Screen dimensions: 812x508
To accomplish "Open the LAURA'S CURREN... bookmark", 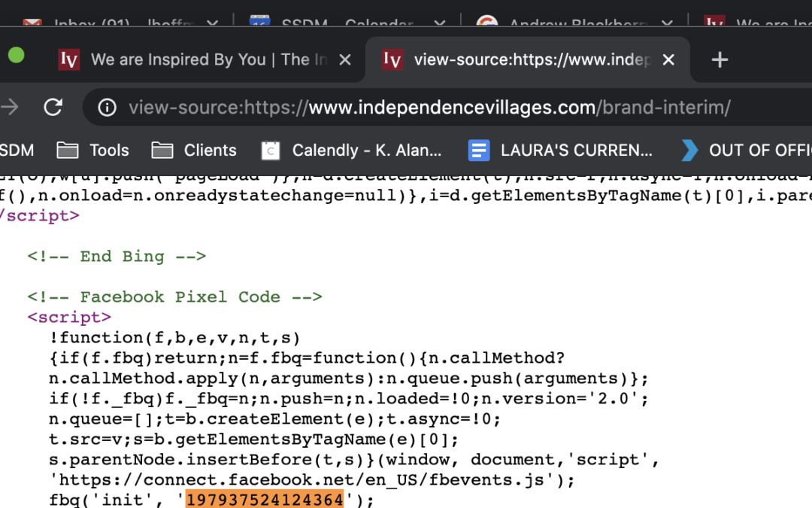I will click(560, 151).
